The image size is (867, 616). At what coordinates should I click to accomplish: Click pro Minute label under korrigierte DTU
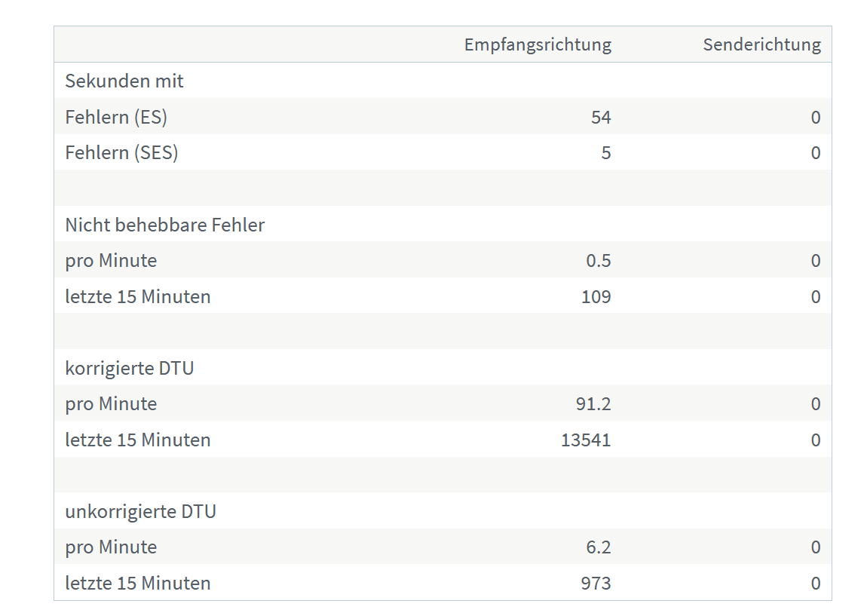coord(111,404)
